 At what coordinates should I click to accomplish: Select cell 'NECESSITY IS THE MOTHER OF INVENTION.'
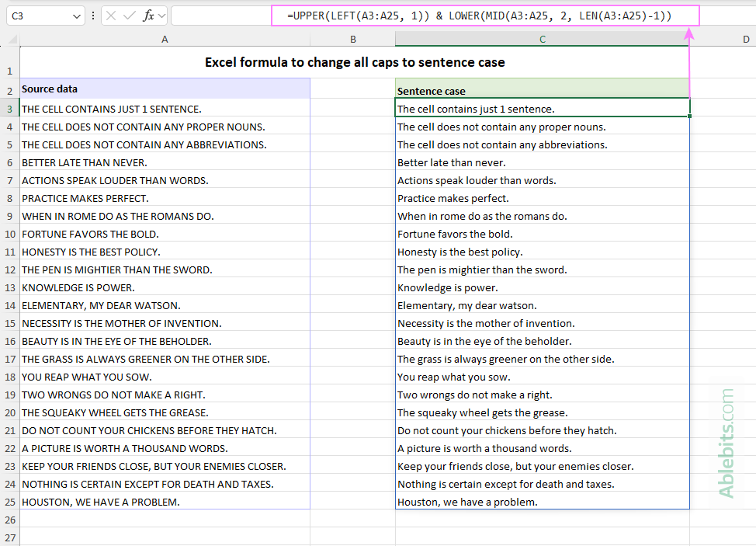pos(165,323)
